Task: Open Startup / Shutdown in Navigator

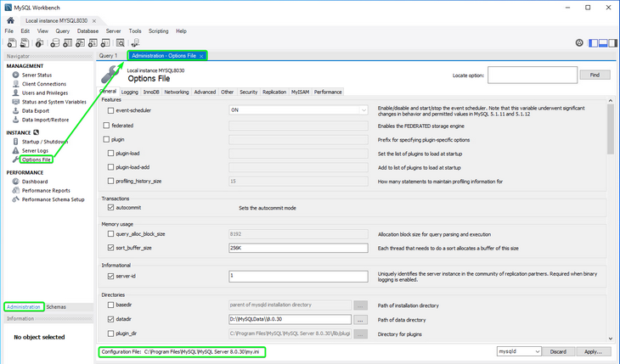Action: click(45, 142)
